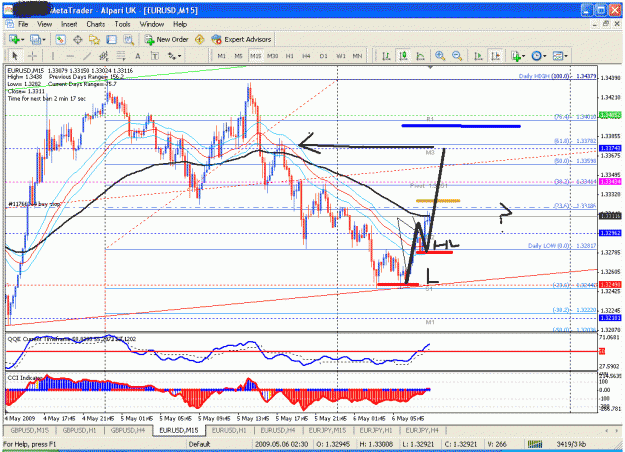Image resolution: width=625 pixels, height=452 pixels.
Task: Switch chart to MN timeframe
Action: [x=358, y=56]
